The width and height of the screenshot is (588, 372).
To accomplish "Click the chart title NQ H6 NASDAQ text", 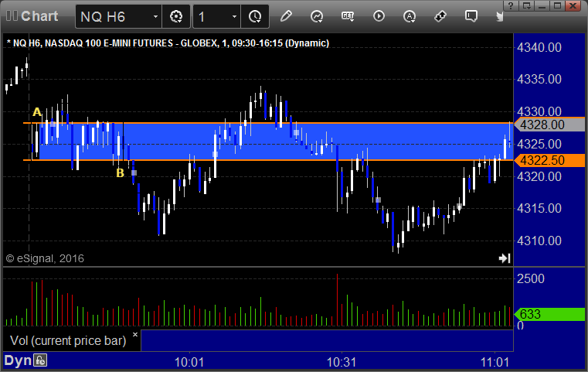I will coord(168,43).
